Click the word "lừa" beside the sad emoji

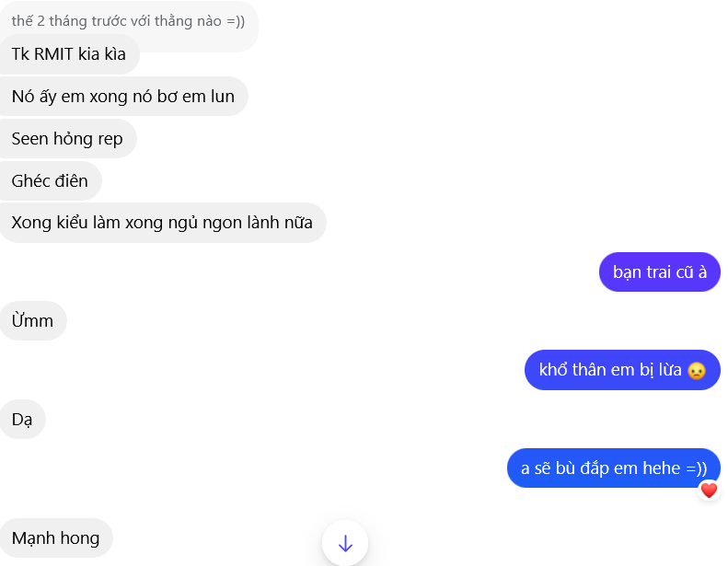coord(671,370)
